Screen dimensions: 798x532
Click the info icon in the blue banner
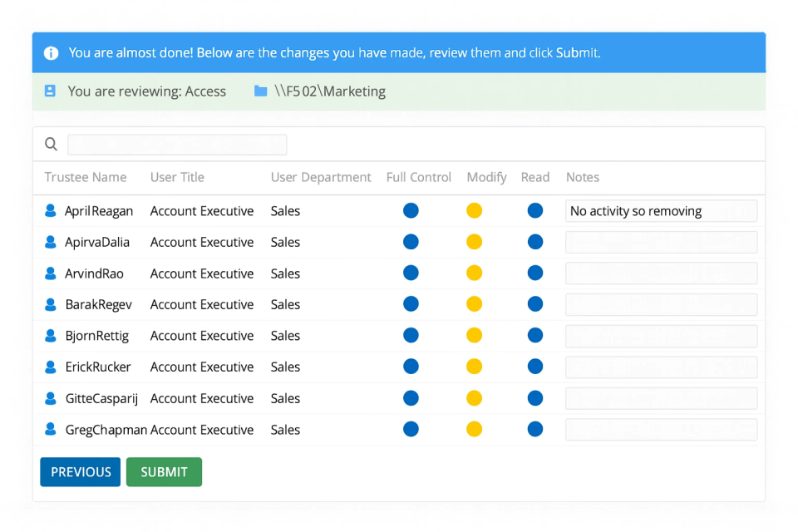[51, 52]
